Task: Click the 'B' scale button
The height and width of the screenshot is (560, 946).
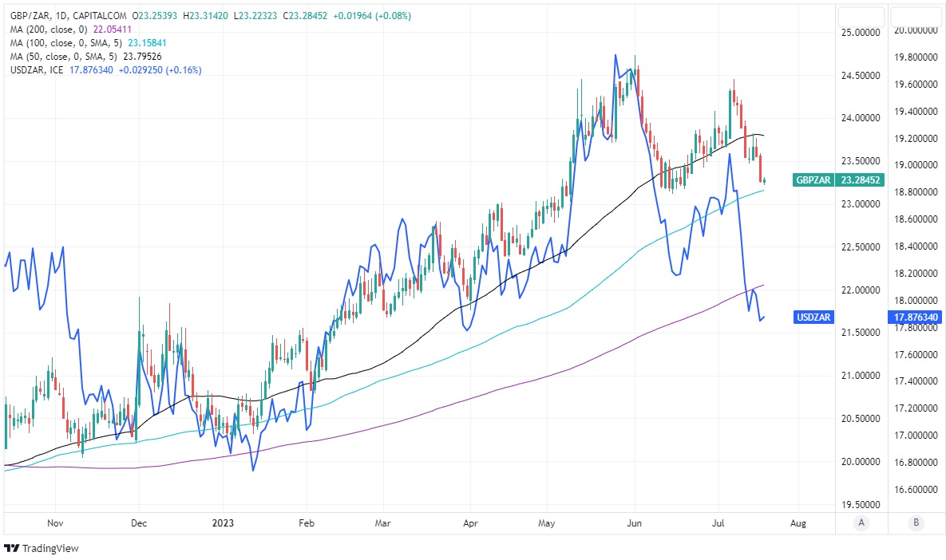Action: [x=916, y=523]
